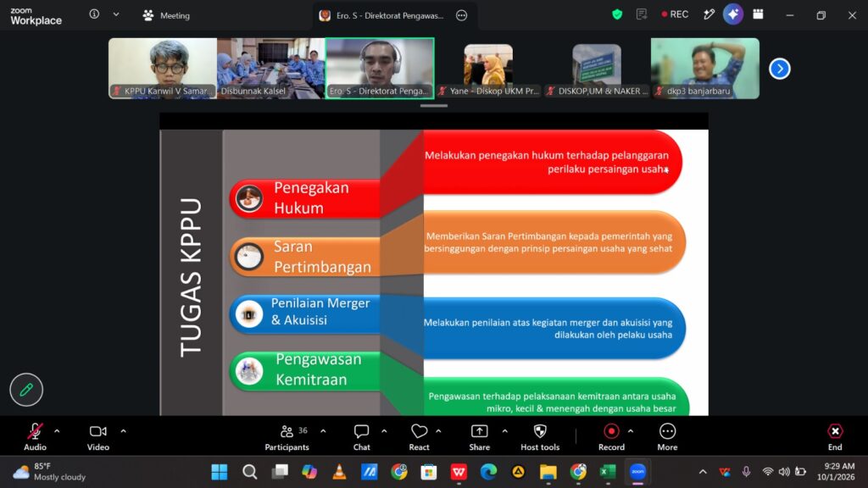Show hidden system tray icons

click(703, 472)
